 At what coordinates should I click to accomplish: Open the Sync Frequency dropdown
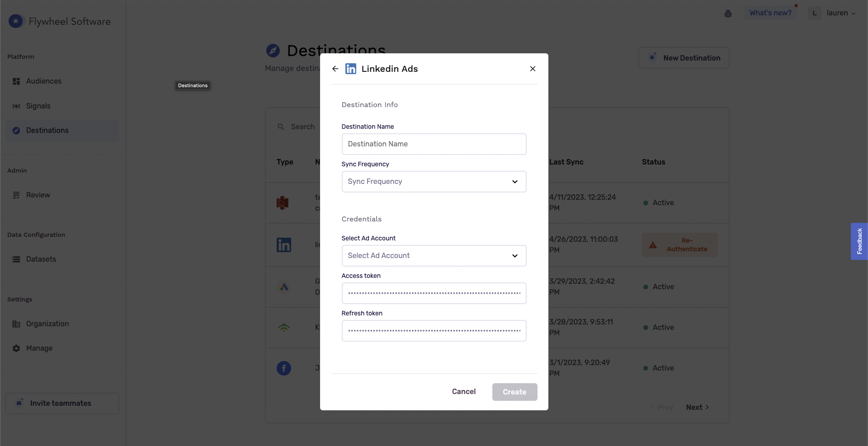tap(434, 182)
